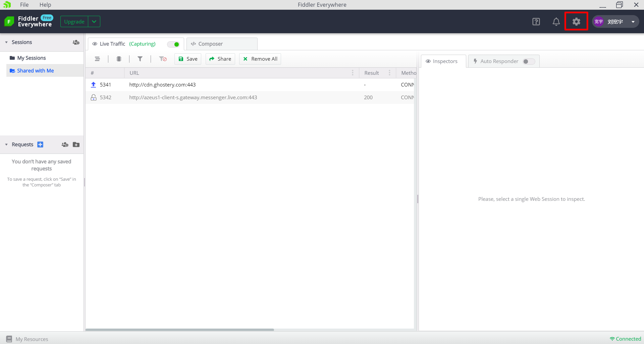Select the cdn.ghostery.com session row
The width and height of the screenshot is (644, 344).
click(x=250, y=85)
